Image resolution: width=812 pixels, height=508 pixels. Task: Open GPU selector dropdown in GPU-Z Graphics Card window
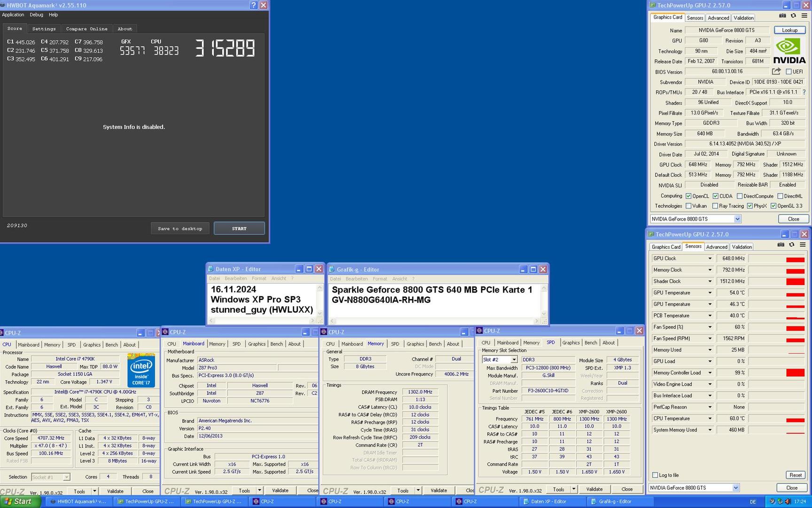coord(737,219)
